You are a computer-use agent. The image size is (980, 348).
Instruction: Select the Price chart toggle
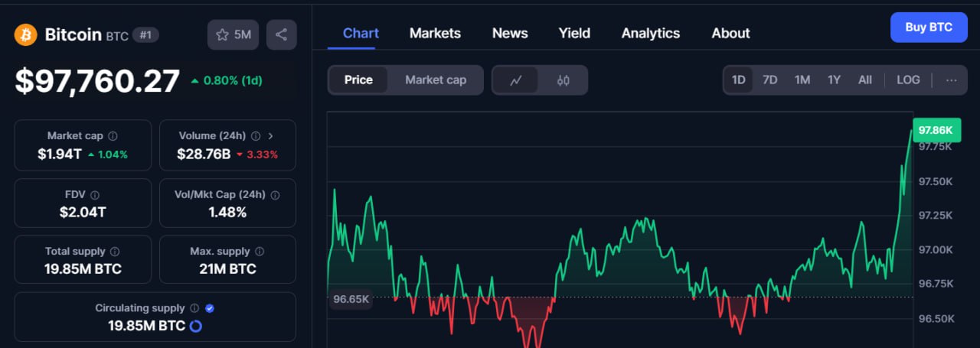pyautogui.click(x=358, y=80)
